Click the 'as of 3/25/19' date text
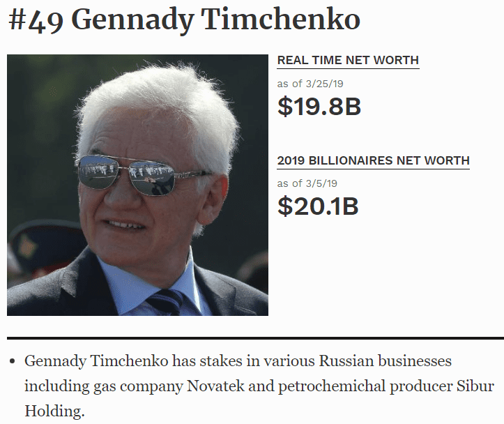 coord(310,84)
